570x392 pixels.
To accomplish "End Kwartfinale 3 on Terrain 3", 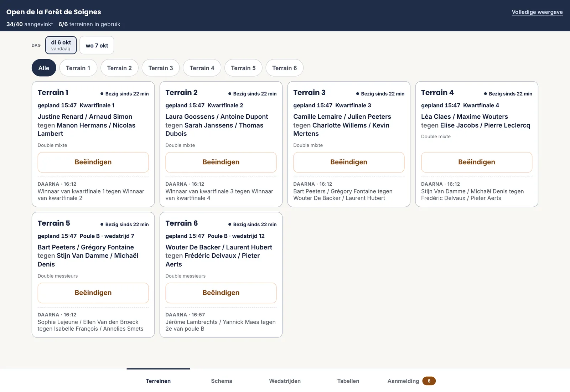I will pos(349,162).
